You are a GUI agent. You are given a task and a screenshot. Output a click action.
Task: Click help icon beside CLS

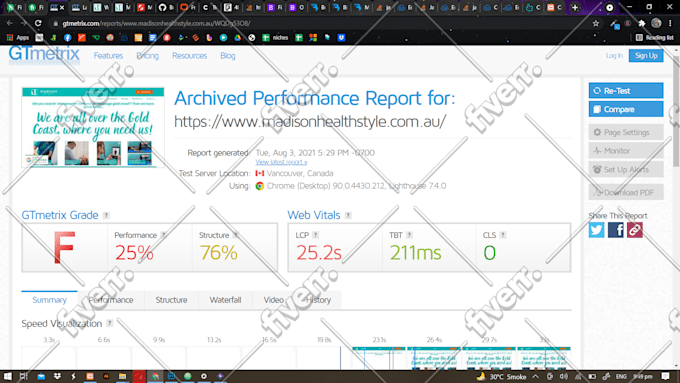tap(503, 235)
